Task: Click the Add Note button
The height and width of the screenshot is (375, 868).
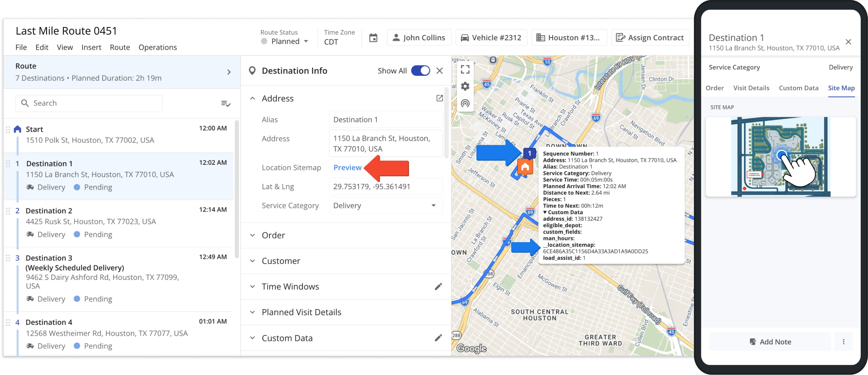Action: pos(770,342)
